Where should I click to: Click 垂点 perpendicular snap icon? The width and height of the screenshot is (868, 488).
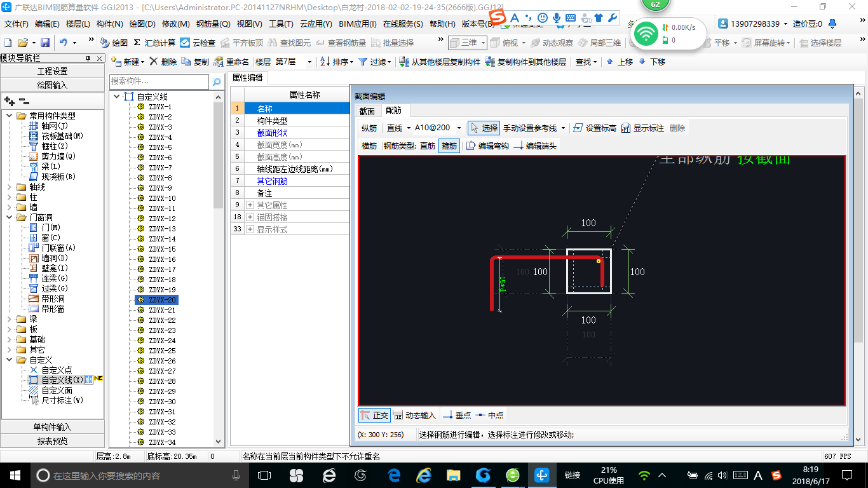tap(457, 415)
